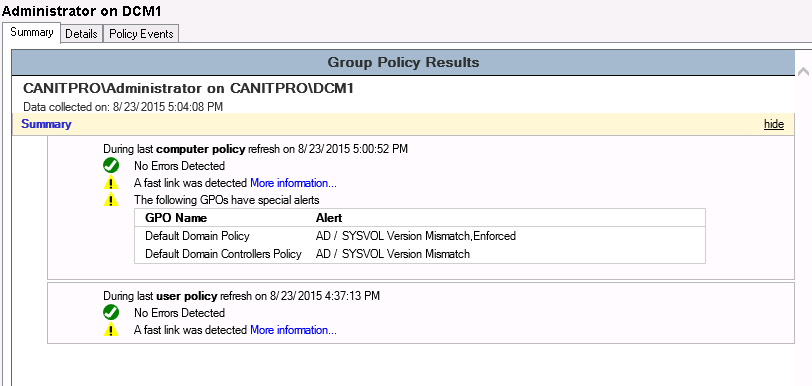Select Default Domain Controllers Policy row
Viewport: 812px width, 386px height.
click(419, 254)
